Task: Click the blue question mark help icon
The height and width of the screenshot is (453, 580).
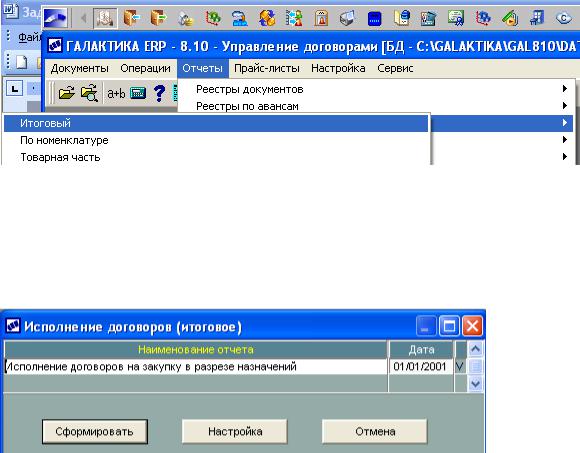Action: pos(159,93)
